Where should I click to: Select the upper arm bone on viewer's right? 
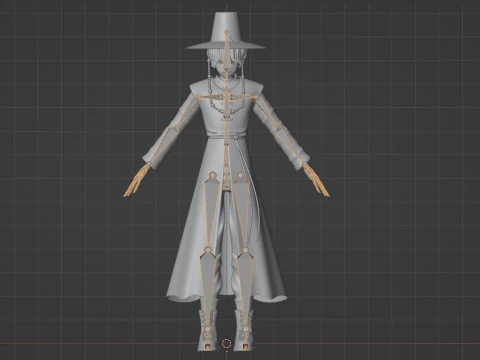[x=267, y=112]
